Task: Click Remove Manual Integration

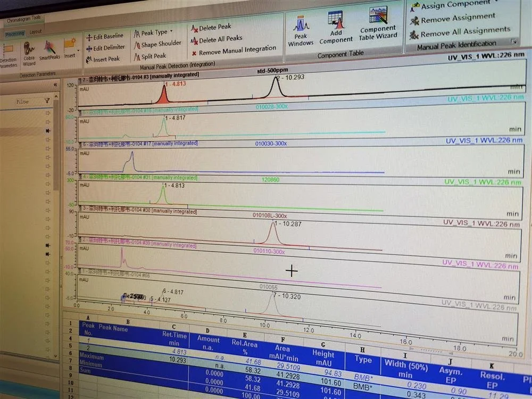Action: click(234, 51)
